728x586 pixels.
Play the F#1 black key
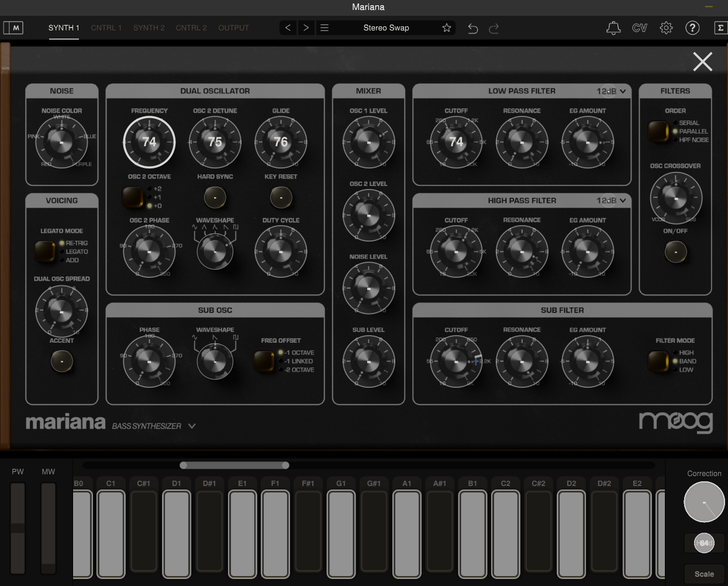click(x=308, y=531)
